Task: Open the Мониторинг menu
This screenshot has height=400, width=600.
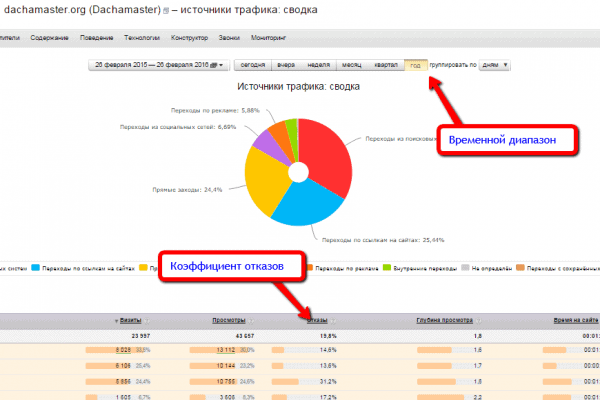Action: (269, 38)
